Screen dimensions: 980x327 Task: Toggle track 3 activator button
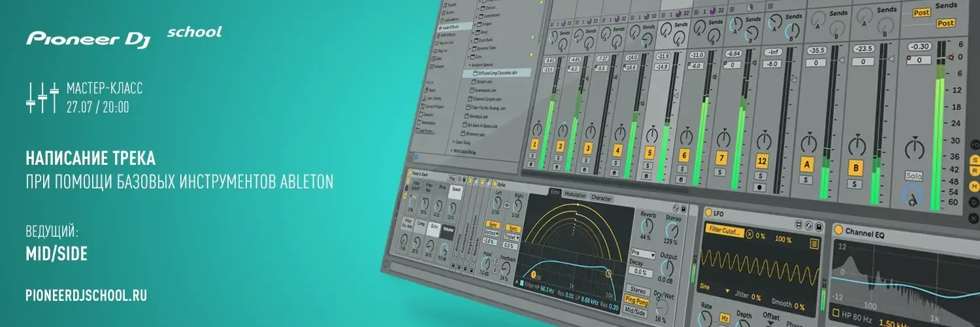(588, 148)
